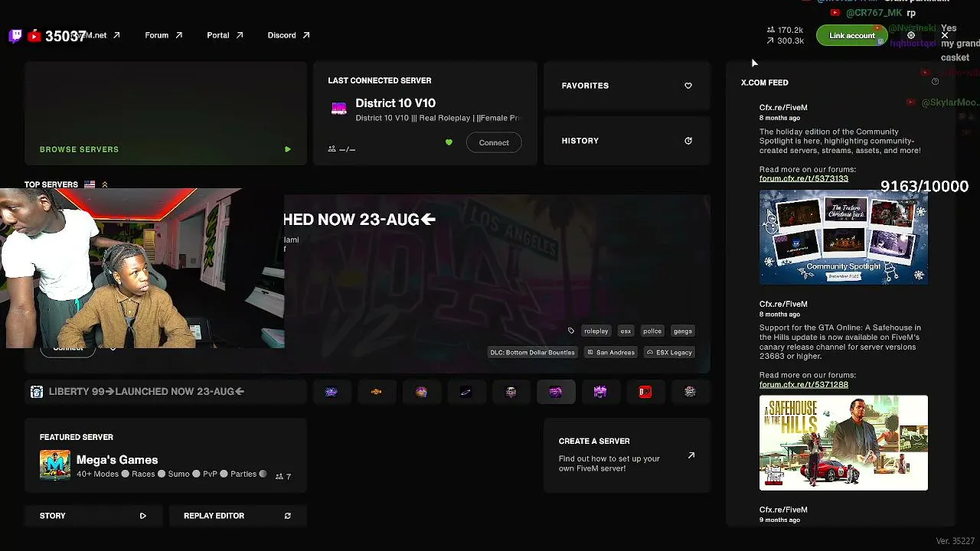Click first Cfx.re/FiveM post author name
This screenshot has height=551, width=980.
coord(783,108)
